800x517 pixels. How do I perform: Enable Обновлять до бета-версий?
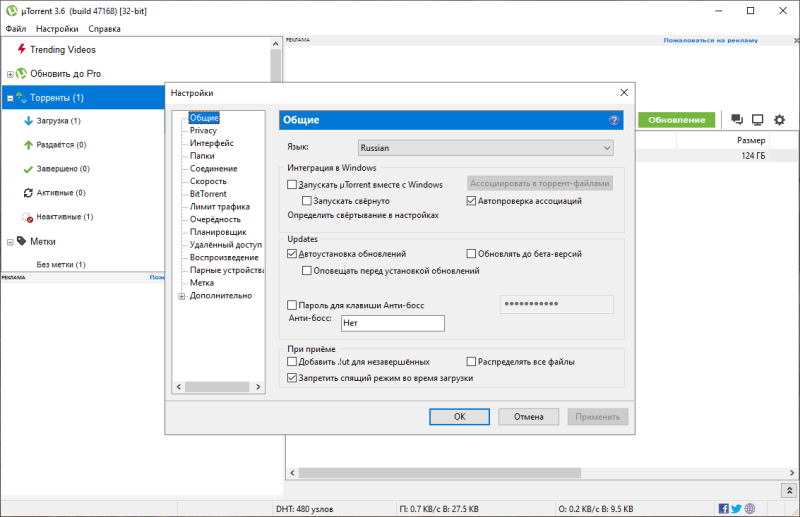click(471, 253)
